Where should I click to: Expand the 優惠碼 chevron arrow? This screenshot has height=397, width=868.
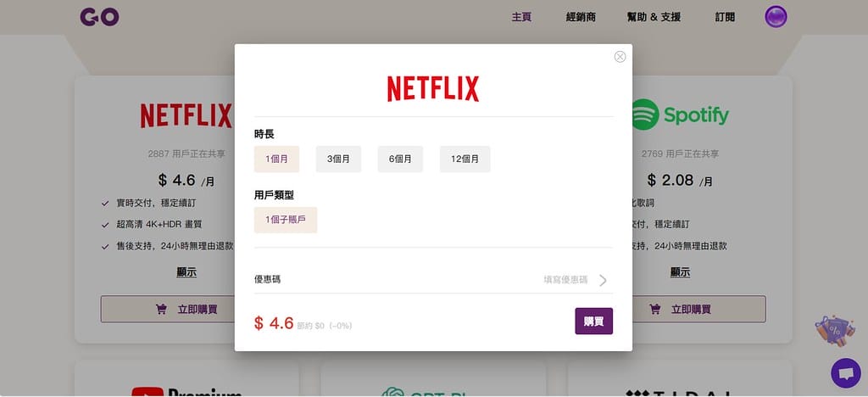point(603,280)
